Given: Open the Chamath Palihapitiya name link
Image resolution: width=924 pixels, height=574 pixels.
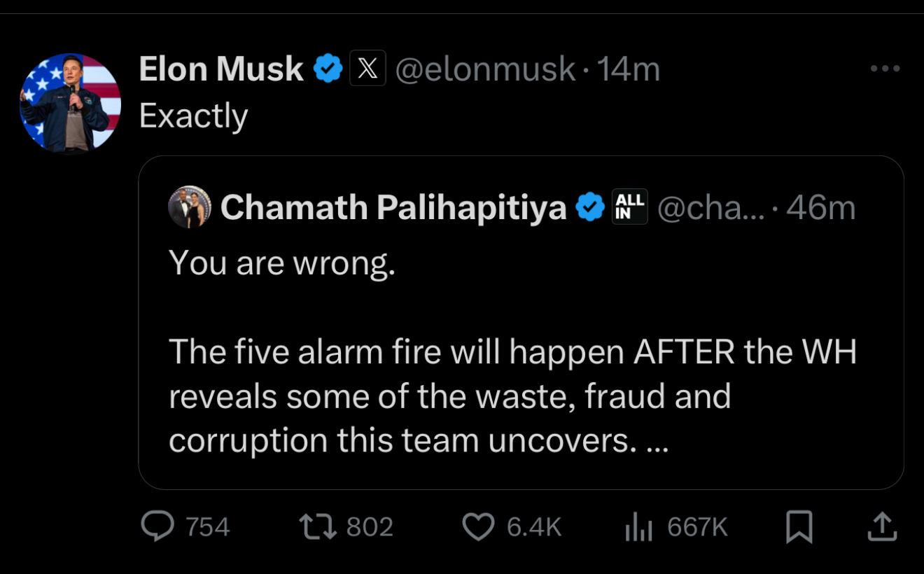Looking at the screenshot, I should [393, 207].
